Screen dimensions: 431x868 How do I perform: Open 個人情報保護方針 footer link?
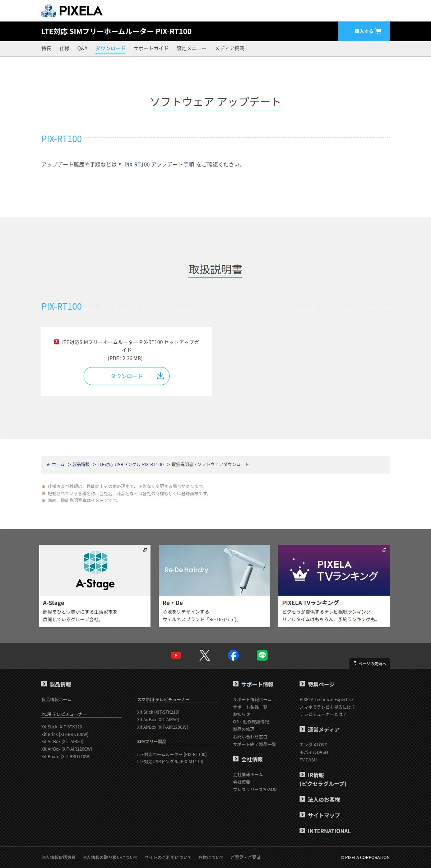pos(59,857)
